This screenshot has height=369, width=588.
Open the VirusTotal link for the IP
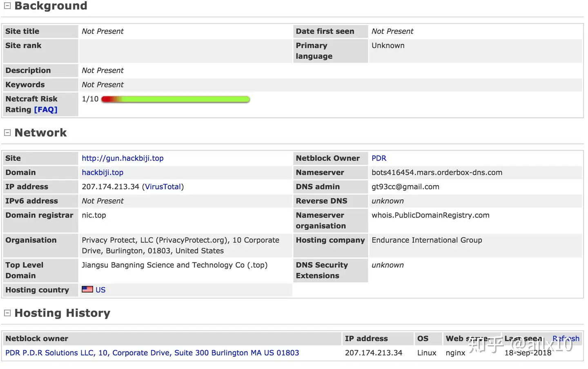click(163, 187)
